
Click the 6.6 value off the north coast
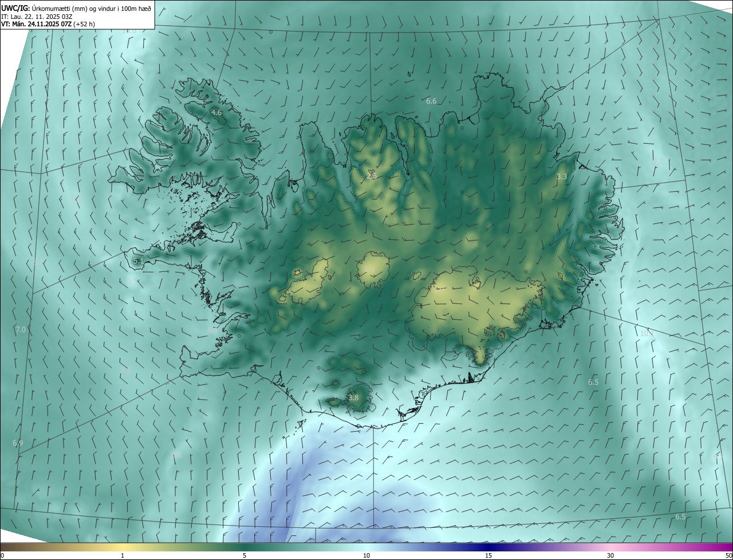(431, 101)
